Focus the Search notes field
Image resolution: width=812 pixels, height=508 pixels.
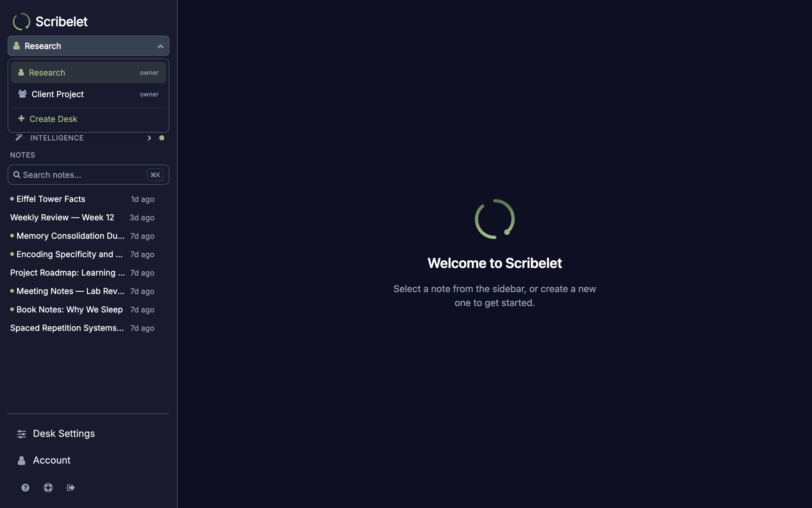pyautogui.click(x=88, y=175)
